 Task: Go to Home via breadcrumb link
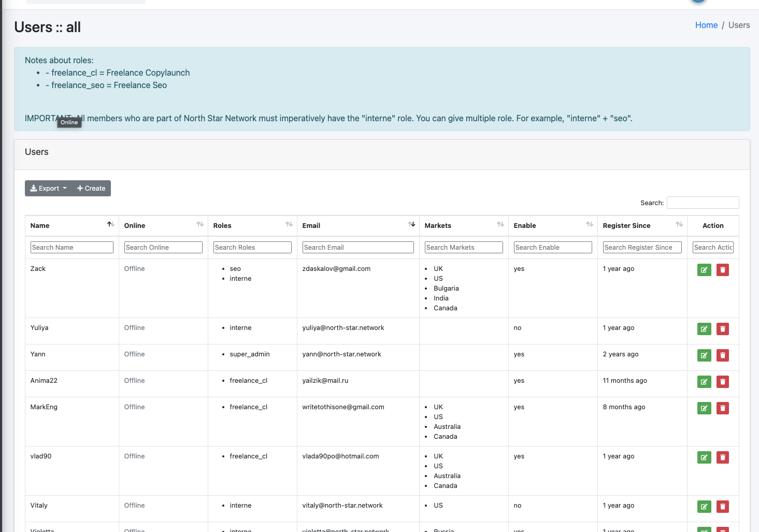706,25
